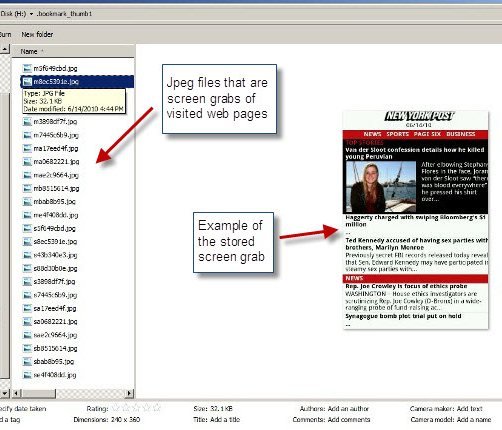Image resolution: width=502 pixels, height=430 pixels.
Task: Select the ma17eed4f.jpg file icon
Action: [x=27, y=148]
